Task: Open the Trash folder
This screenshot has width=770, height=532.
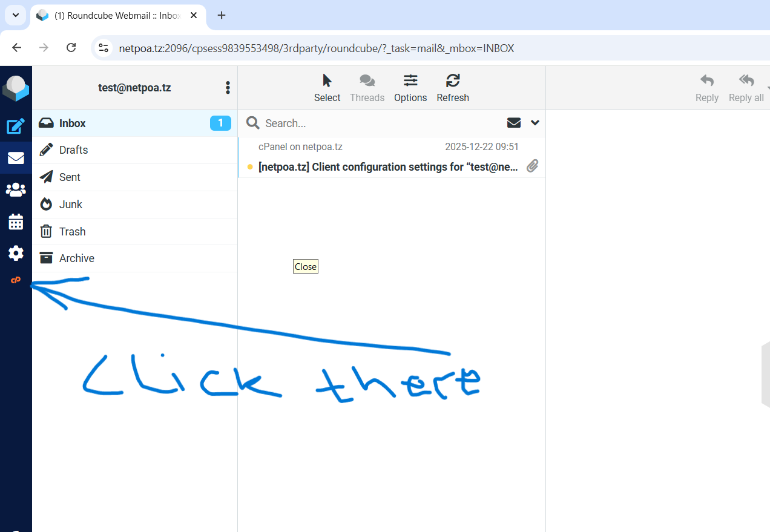Action: (x=72, y=232)
